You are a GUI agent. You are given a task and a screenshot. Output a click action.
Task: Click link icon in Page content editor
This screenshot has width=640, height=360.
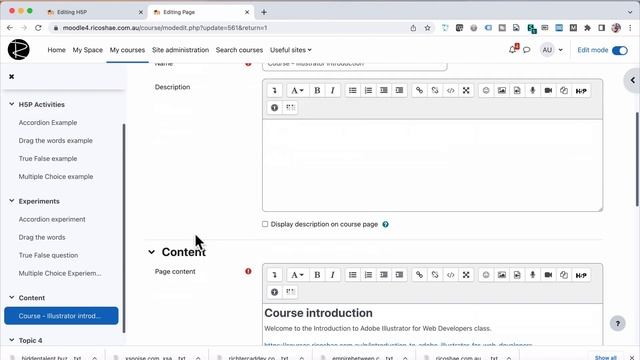419,275
